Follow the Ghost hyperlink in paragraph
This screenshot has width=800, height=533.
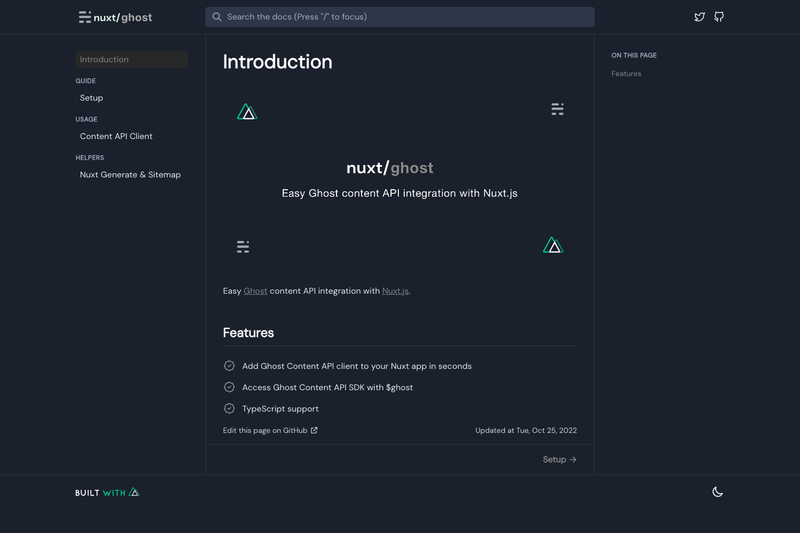click(255, 291)
